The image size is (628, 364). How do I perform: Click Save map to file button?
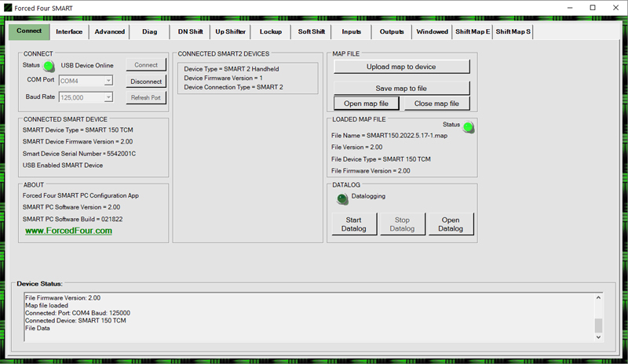pyautogui.click(x=401, y=88)
